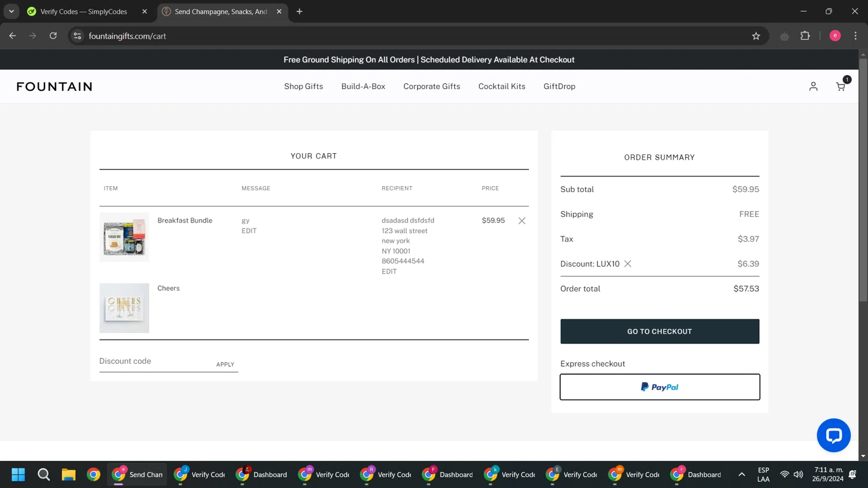Open Breakfast Bundle product thumbnail
The width and height of the screenshot is (868, 488).
pyautogui.click(x=124, y=237)
